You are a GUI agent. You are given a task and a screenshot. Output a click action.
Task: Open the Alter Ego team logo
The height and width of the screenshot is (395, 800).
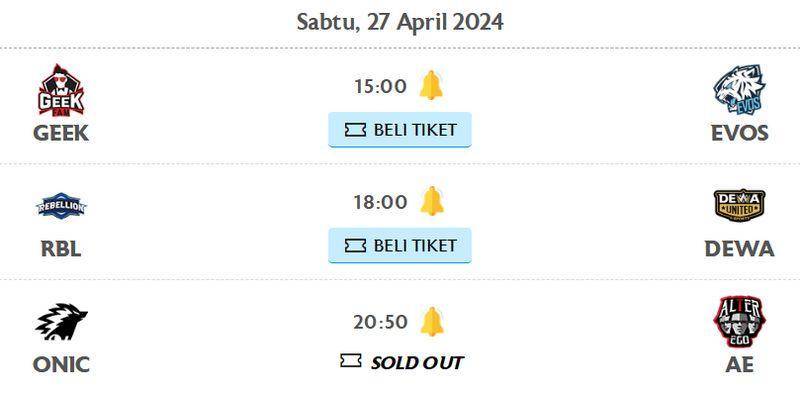point(739,322)
